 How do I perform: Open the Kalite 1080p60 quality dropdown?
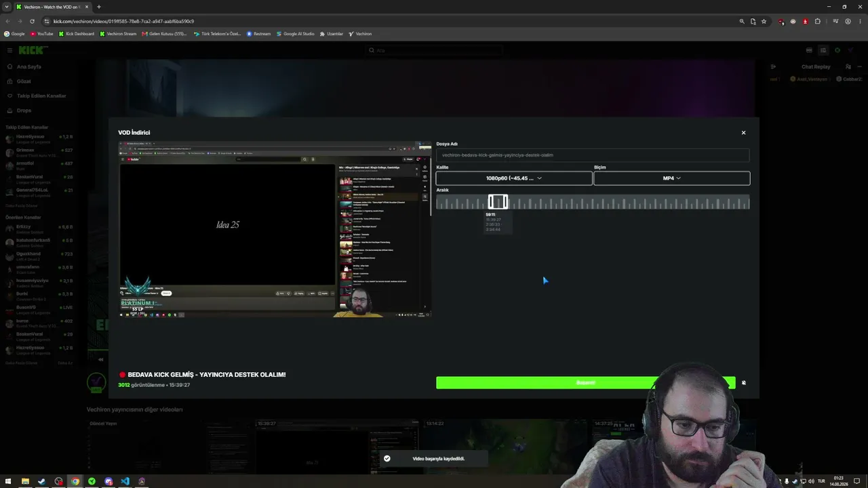click(514, 178)
